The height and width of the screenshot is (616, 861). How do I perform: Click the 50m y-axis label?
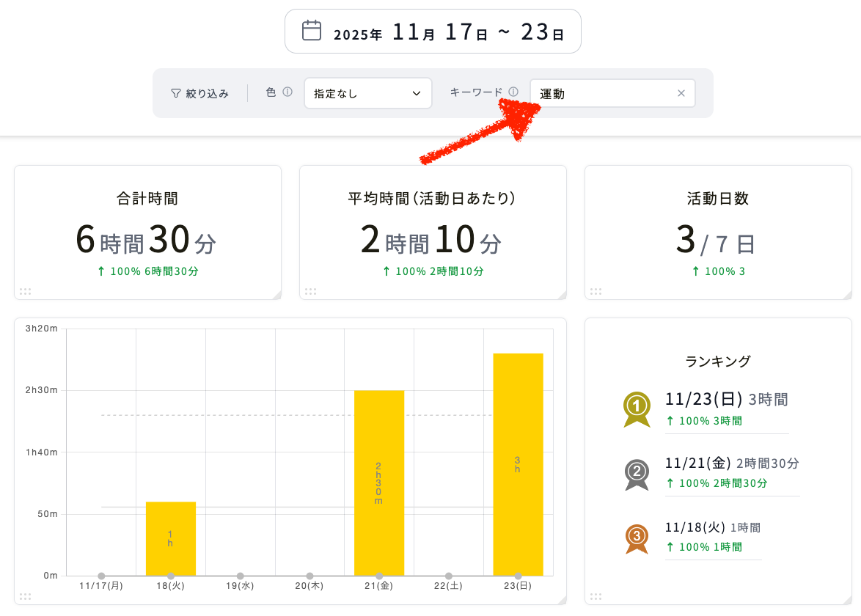point(47,514)
